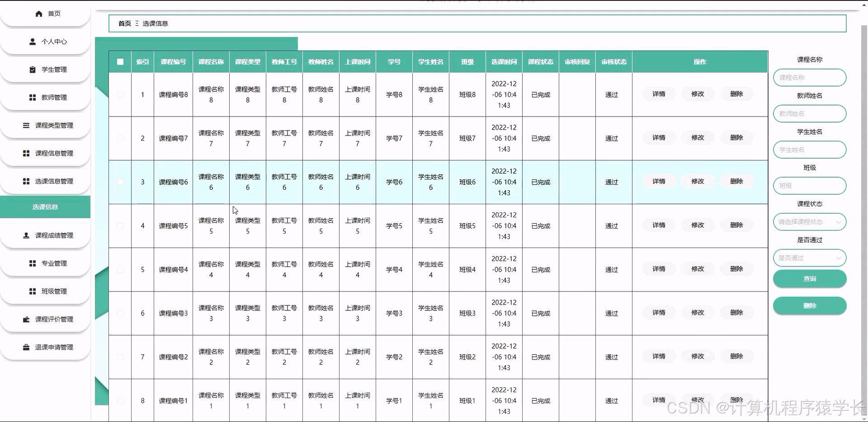This screenshot has width=868, height=422.
Task: Open 退课申请管理 menu item
Action: tap(45, 347)
